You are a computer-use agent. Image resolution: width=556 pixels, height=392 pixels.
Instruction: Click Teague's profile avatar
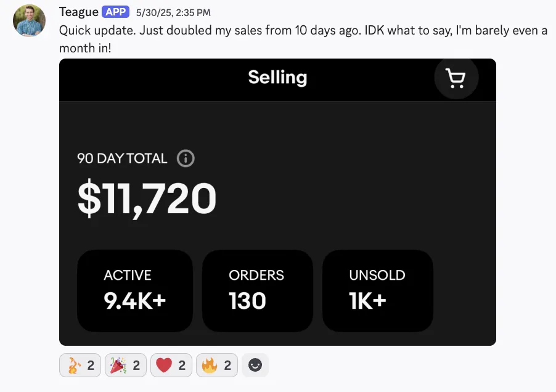click(29, 20)
